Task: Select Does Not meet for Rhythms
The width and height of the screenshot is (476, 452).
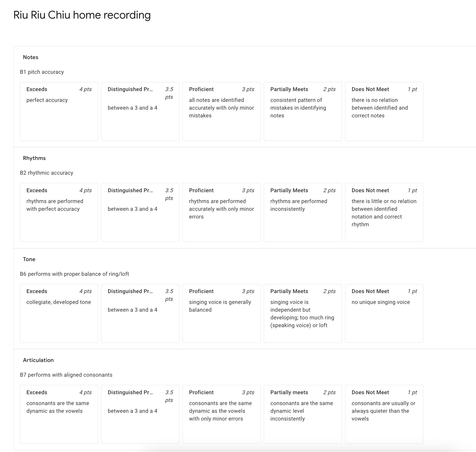Action: click(384, 212)
